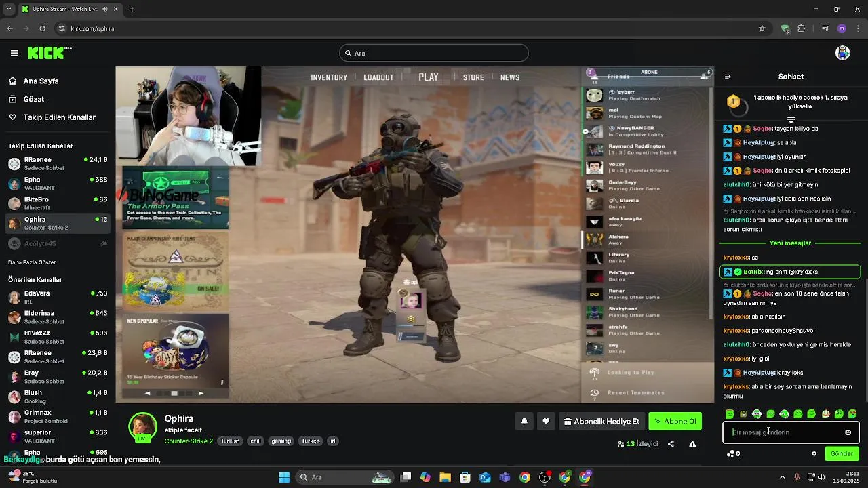Open the Kick hamburger menu
868x488 pixels.
pos(14,53)
